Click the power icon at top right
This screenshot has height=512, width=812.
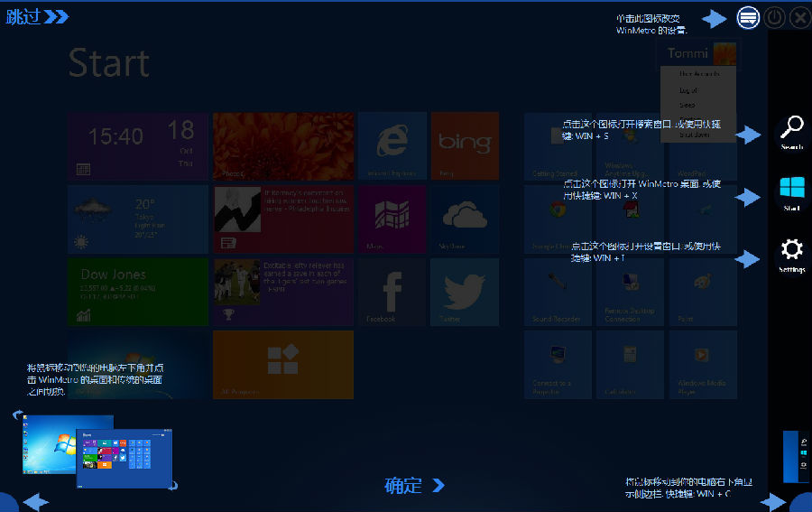774,17
